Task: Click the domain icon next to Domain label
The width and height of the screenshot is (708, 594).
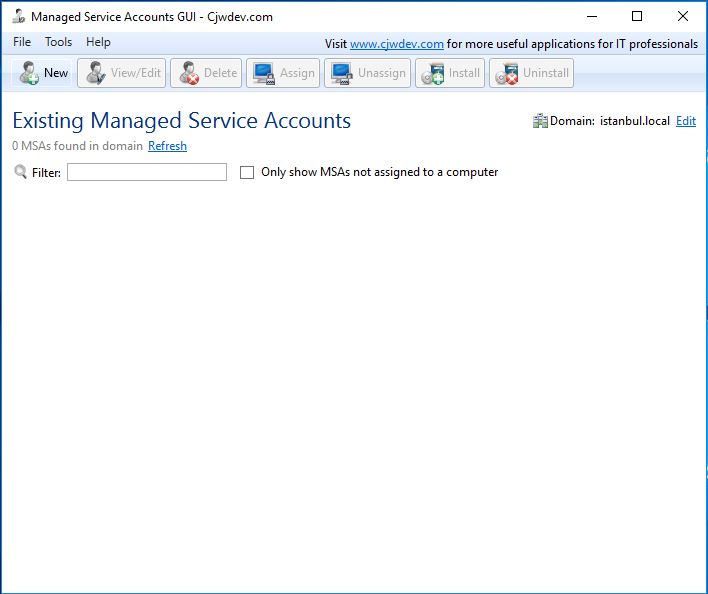Action: pos(540,121)
